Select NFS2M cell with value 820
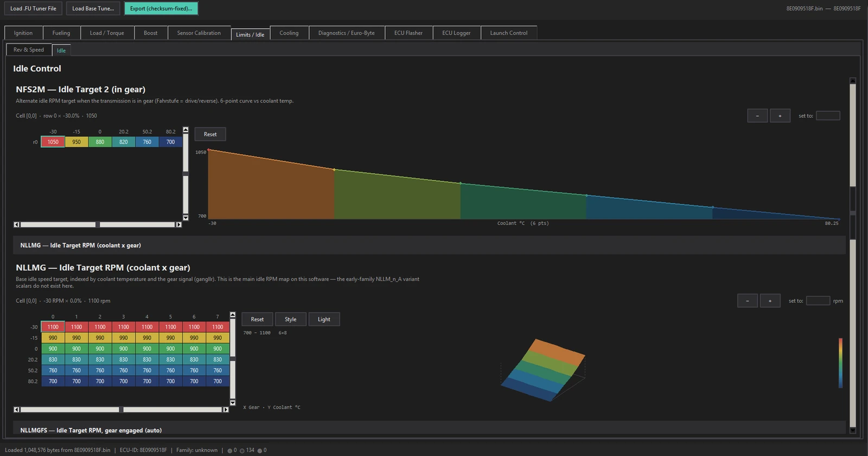The height and width of the screenshot is (456, 868). pyautogui.click(x=124, y=142)
